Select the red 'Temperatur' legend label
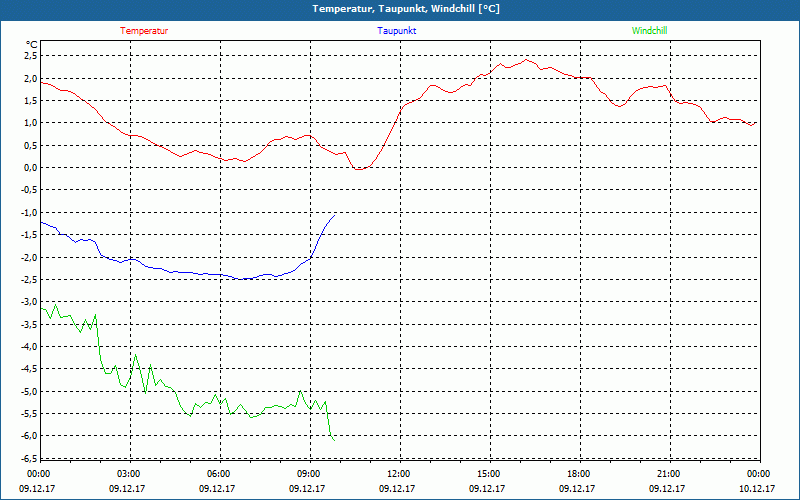Viewport: 800px width, 500px height. (144, 31)
